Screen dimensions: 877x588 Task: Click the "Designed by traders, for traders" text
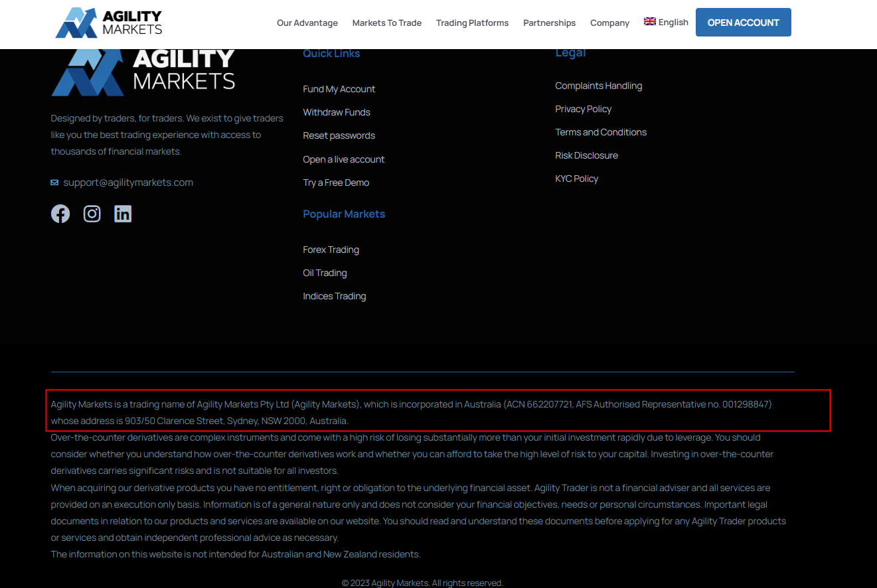tap(167, 135)
